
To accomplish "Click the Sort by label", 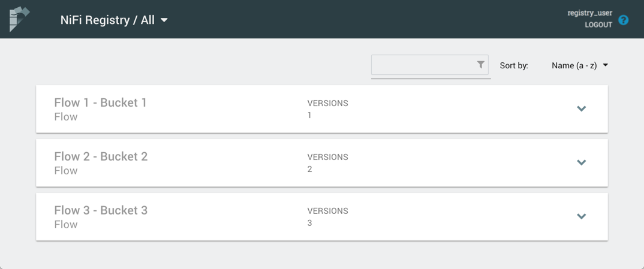I will tap(514, 65).
